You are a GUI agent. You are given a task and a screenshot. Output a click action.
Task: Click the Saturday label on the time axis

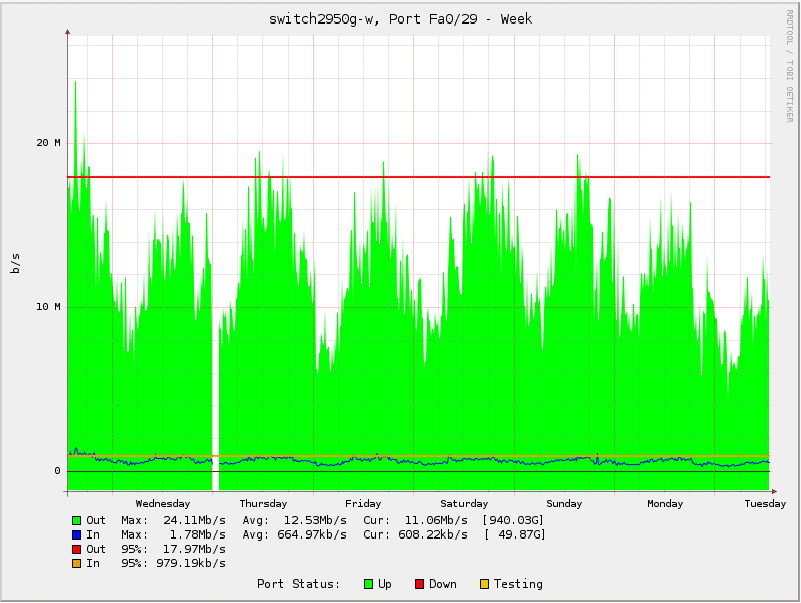coord(464,504)
